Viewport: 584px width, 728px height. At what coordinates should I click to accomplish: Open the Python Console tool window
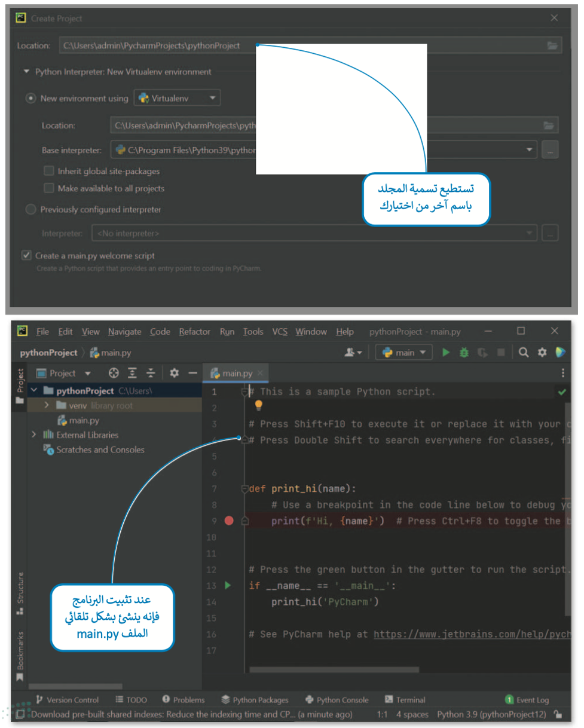click(x=337, y=699)
